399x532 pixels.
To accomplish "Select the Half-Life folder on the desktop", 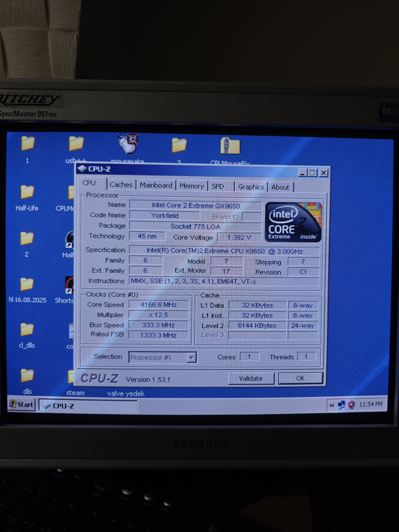I will 27,192.
